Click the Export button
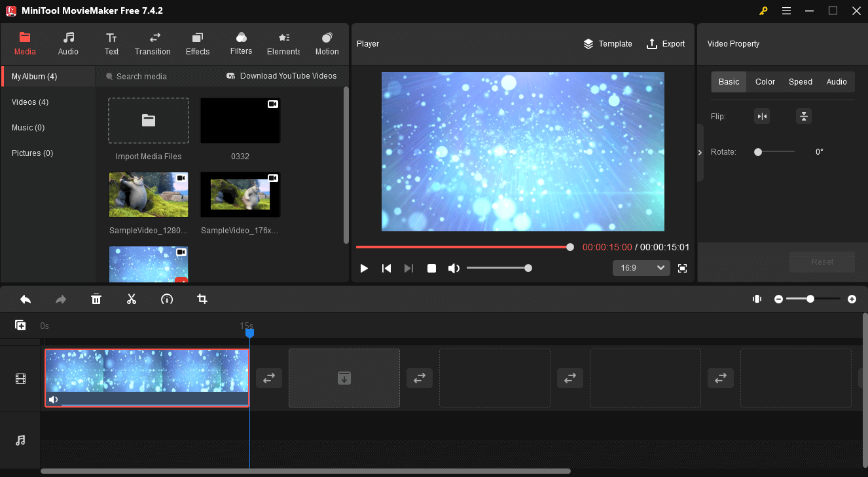The image size is (868, 477). tap(665, 44)
